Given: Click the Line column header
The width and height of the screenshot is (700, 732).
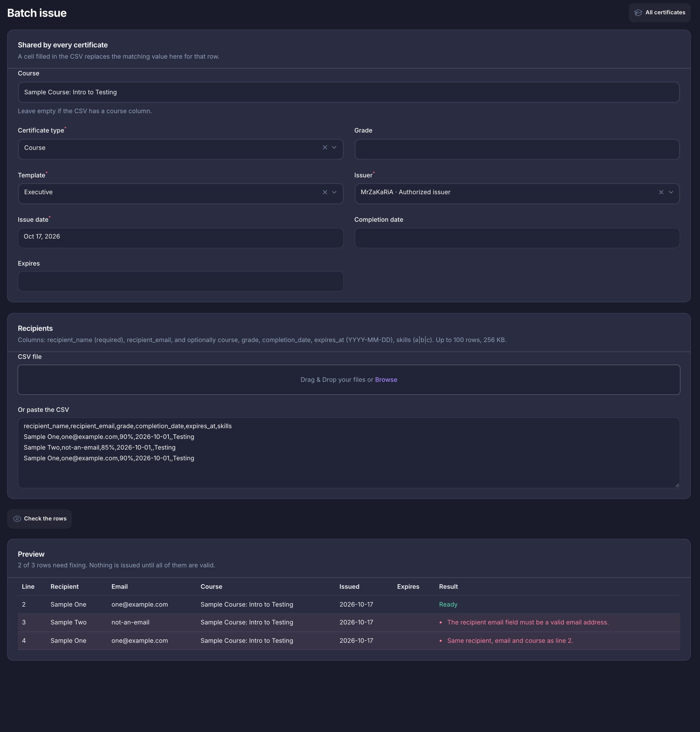Looking at the screenshot, I should point(28,586).
